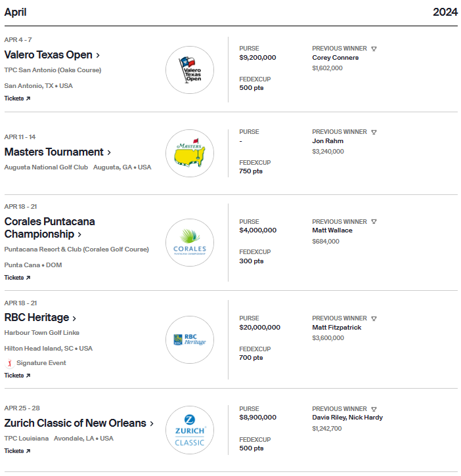
Task: Open the Zurich Classic logo
Action: [190, 430]
